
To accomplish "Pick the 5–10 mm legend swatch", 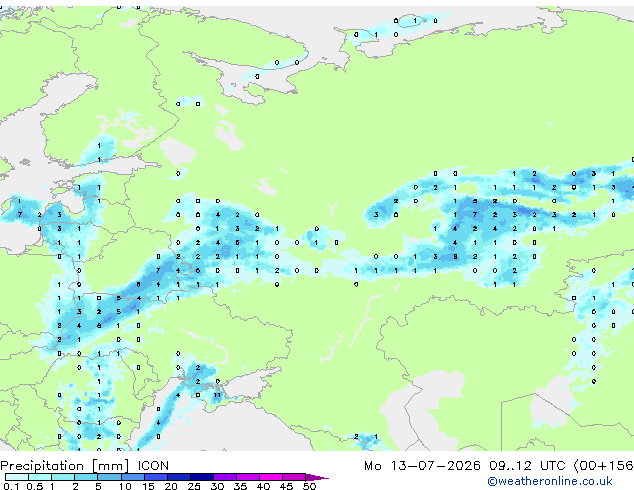I will coord(109,477).
